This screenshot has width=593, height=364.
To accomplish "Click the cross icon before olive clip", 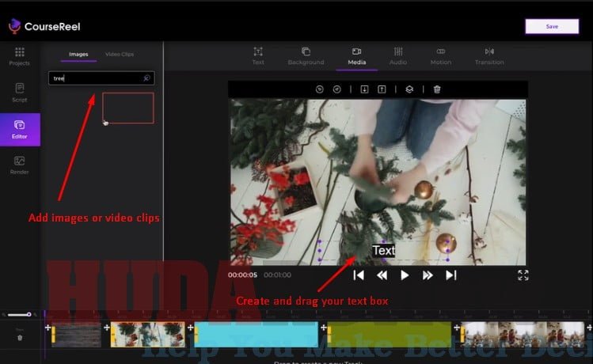I will tap(324, 328).
